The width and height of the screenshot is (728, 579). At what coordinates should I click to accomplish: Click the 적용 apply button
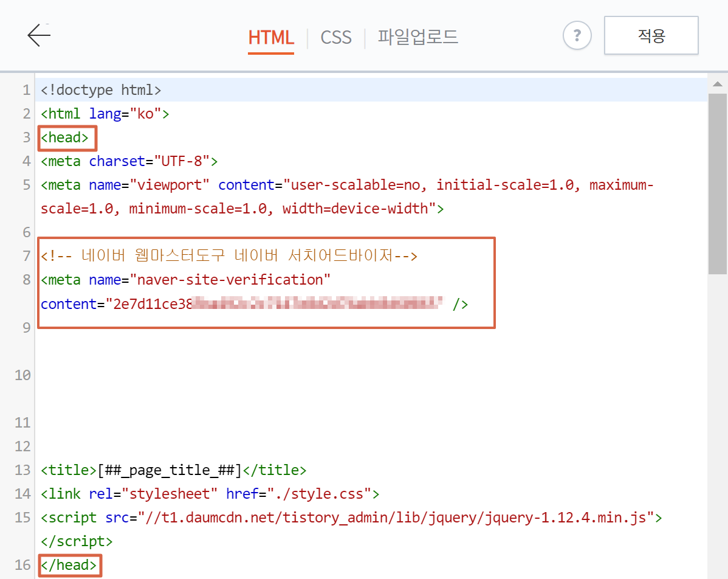[651, 35]
